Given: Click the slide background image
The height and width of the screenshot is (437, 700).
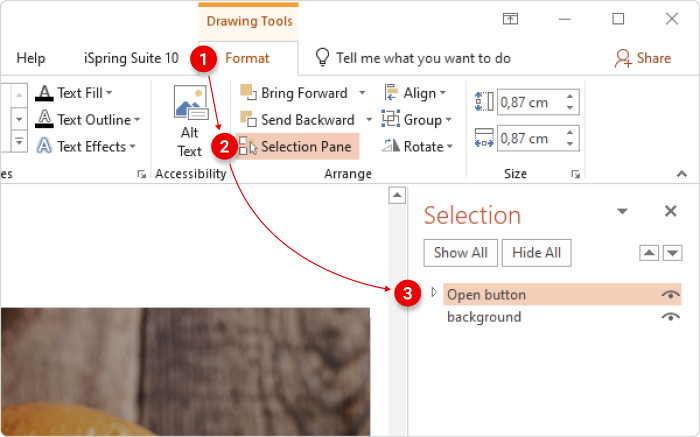Looking at the screenshot, I should pyautogui.click(x=185, y=371).
